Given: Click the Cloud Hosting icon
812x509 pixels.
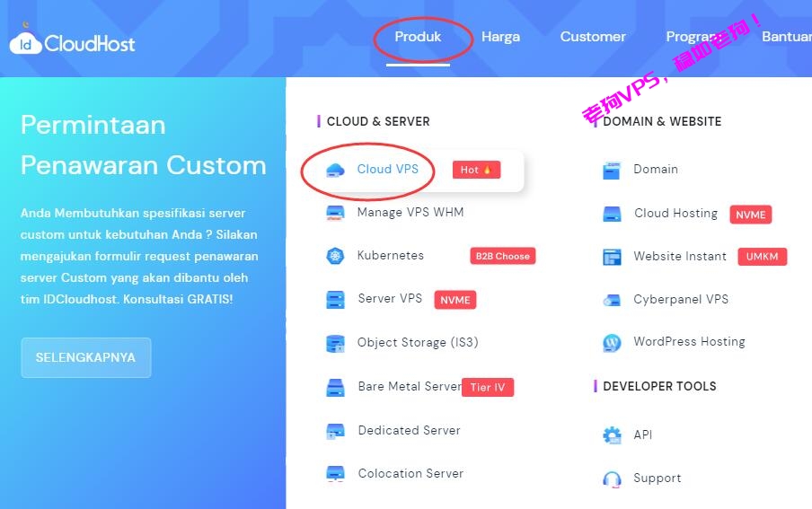Looking at the screenshot, I should tap(612, 214).
